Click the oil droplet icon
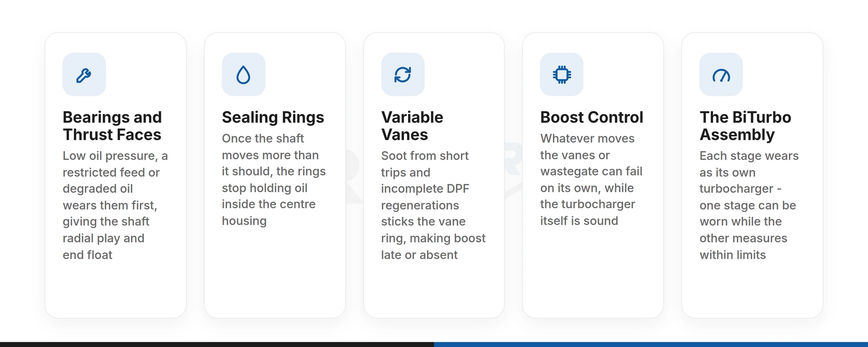 pyautogui.click(x=243, y=75)
